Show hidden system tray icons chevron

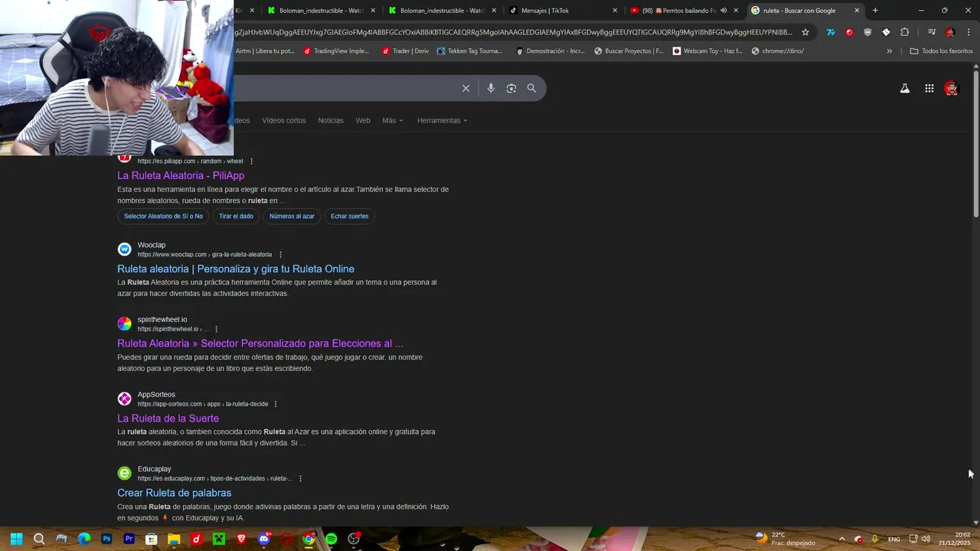pos(841,540)
